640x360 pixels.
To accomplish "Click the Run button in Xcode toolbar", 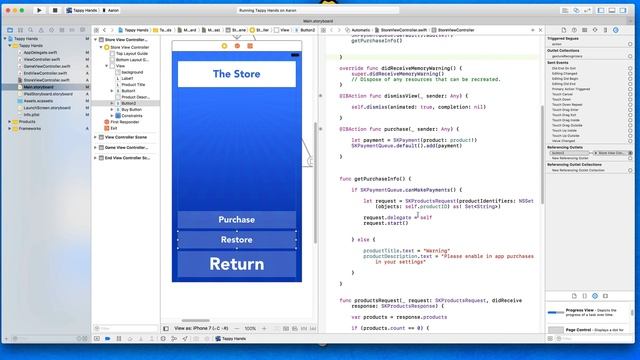I will click(x=39, y=10).
